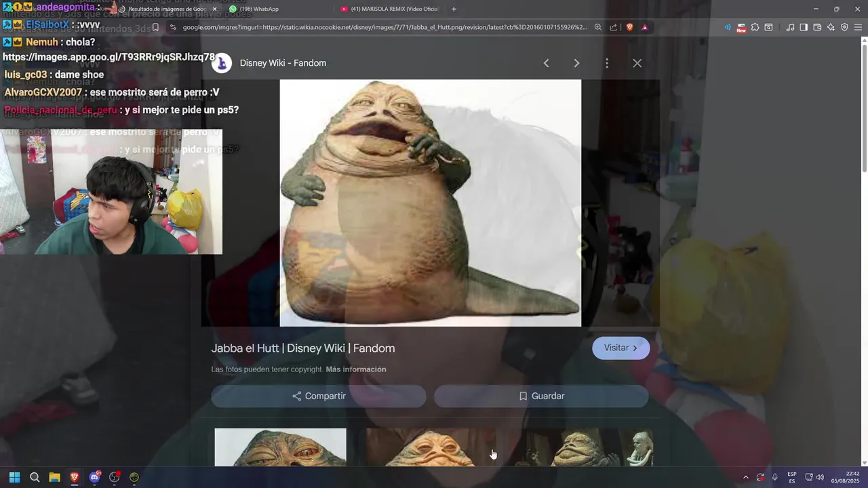Open File Explorer from taskbar
Viewport: 868px width, 488px height.
pyautogui.click(x=54, y=477)
